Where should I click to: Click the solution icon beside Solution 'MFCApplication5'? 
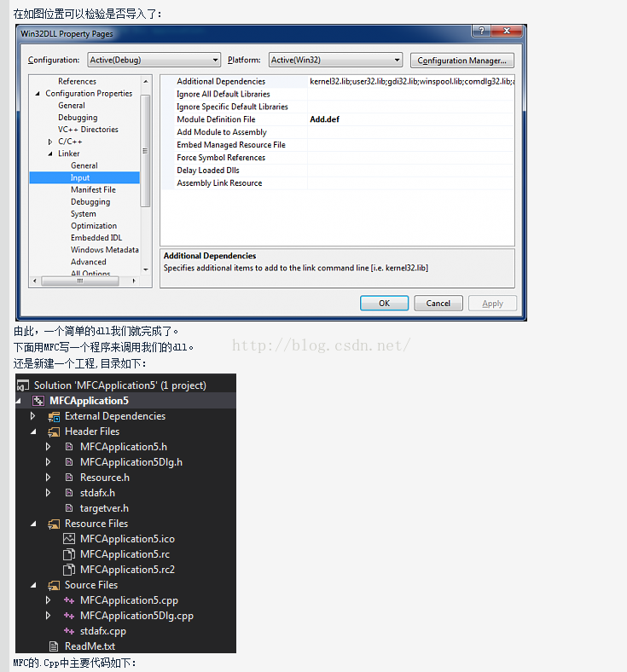pyautogui.click(x=23, y=385)
